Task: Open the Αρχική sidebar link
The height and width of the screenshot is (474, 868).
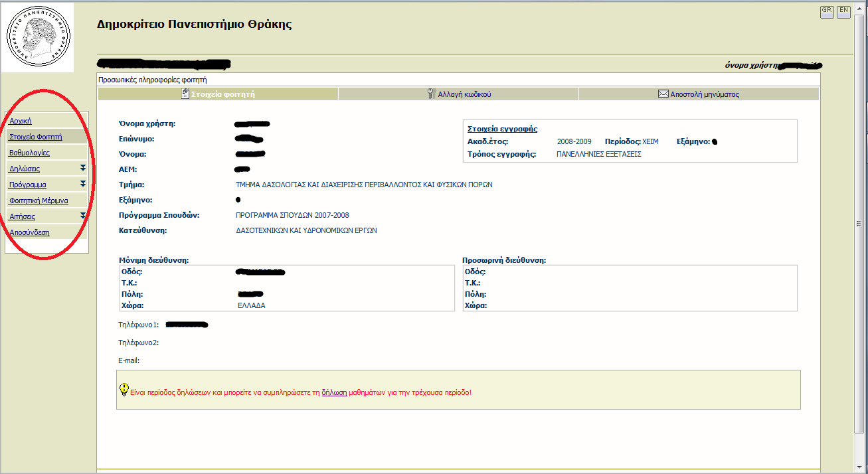Action: [x=21, y=121]
